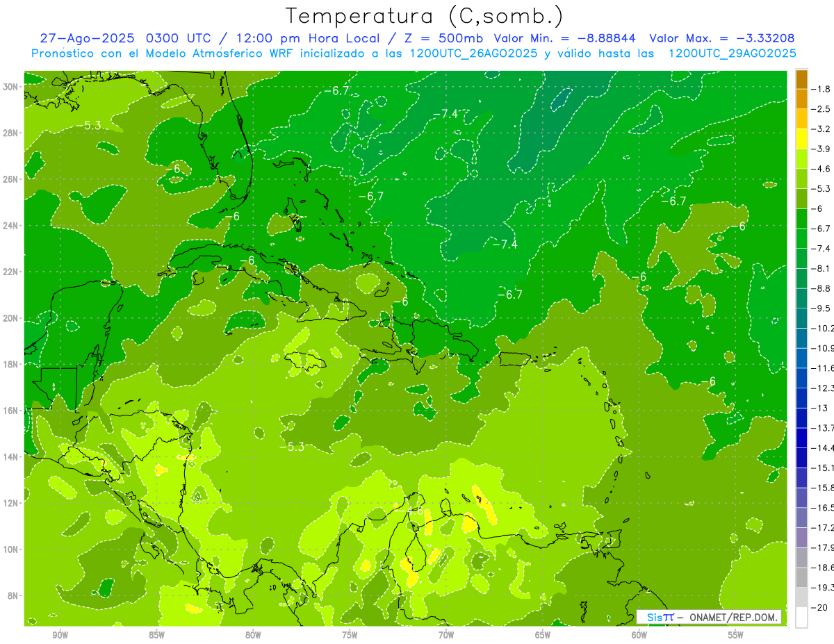834x644 pixels.
Task: Click the '28N' latitude axis label
Action: tap(12, 133)
